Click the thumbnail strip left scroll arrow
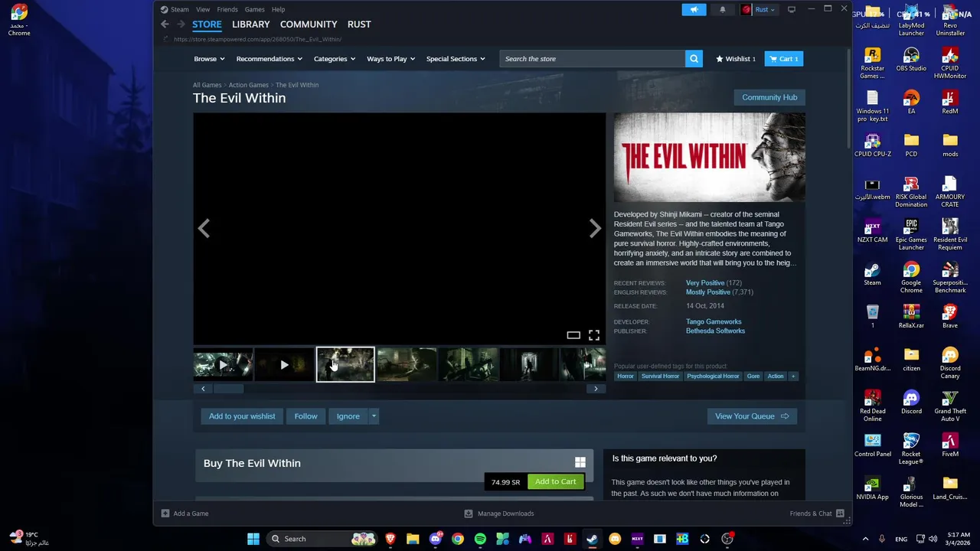The width and height of the screenshot is (980, 551). click(x=203, y=389)
